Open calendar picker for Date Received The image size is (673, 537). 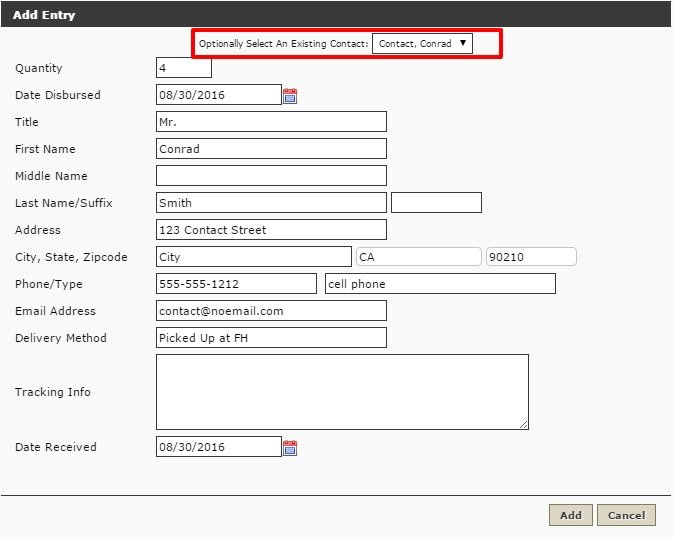point(290,448)
